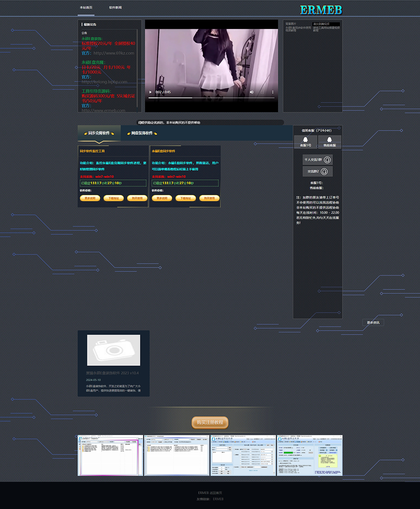Click the article date 2024-05-10
The width and height of the screenshot is (420, 509).
click(93, 380)
